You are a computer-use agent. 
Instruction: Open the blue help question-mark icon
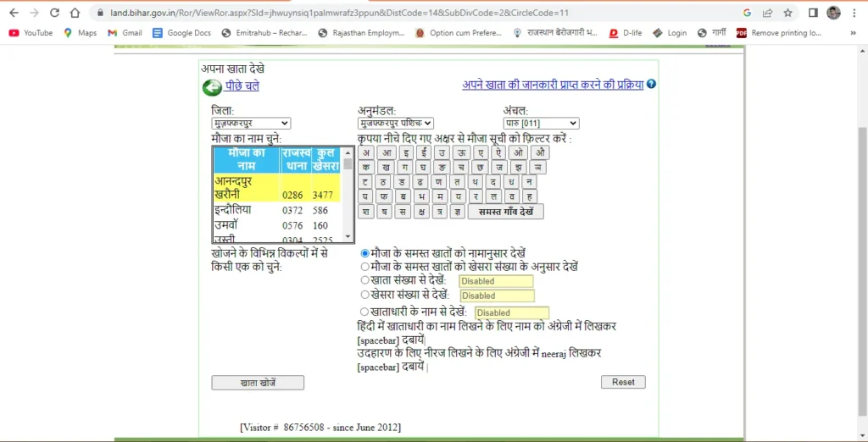651,84
